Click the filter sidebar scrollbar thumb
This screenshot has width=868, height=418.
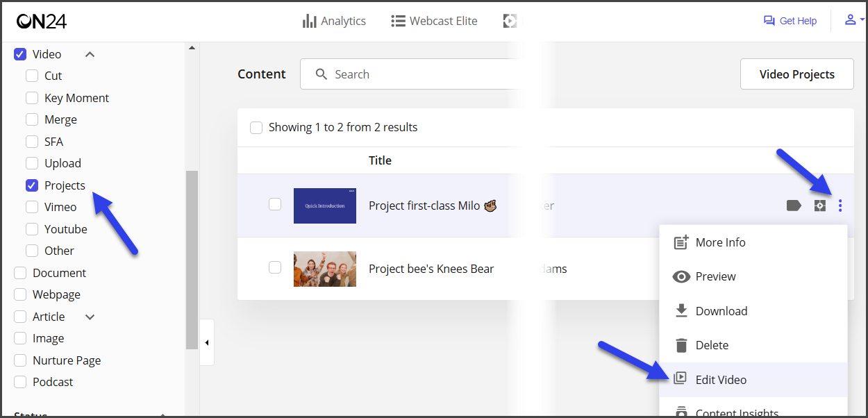click(192, 259)
